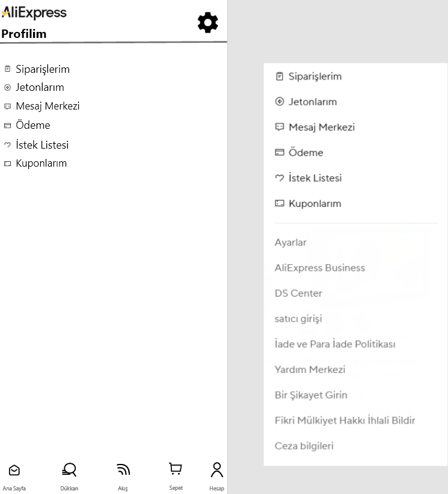Tap the Hesap account icon

[x=216, y=469]
